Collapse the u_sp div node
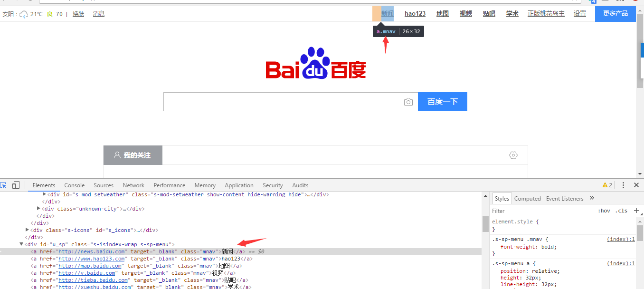Viewport: 644px width, 289px height. coord(21,244)
